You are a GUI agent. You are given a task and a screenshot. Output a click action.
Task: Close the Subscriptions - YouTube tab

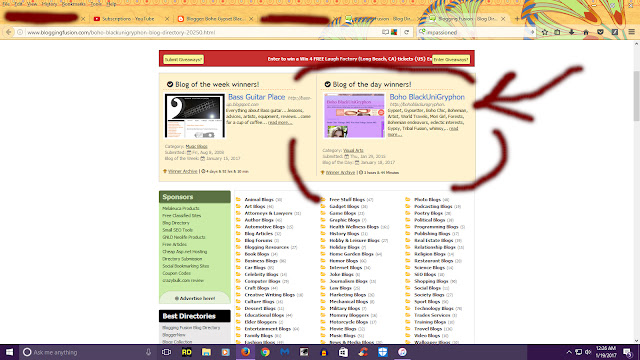tap(167, 19)
